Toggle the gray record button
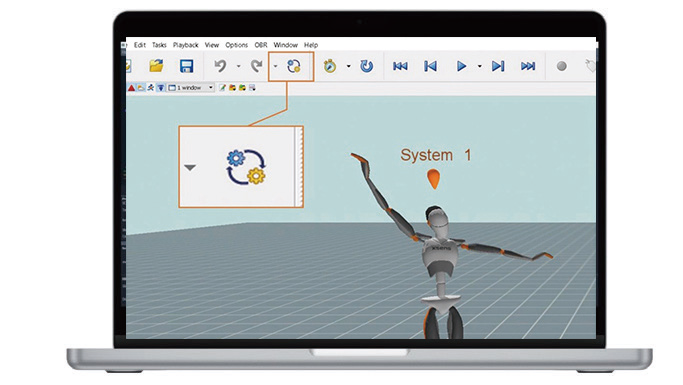Viewport: 683px width, 385px height. [561, 66]
